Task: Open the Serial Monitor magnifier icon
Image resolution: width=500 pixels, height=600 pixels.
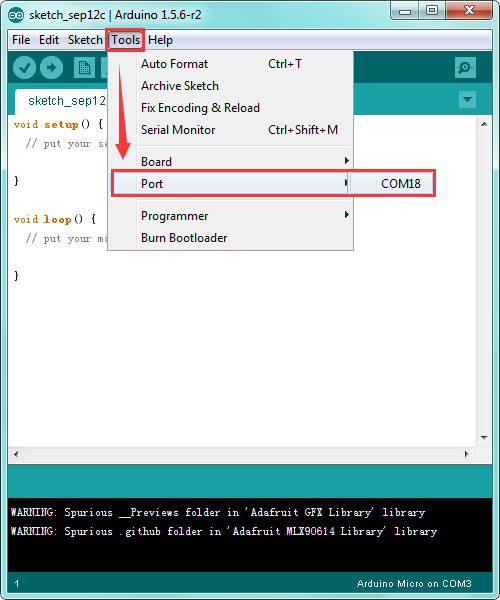Action: pyautogui.click(x=465, y=68)
